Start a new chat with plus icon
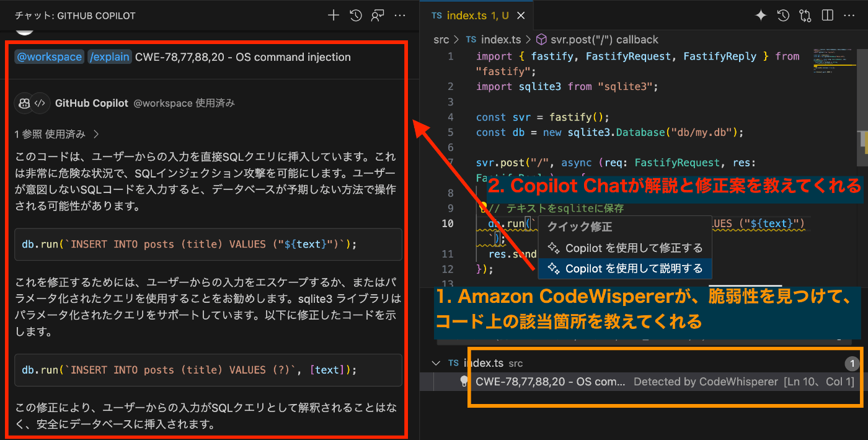 [x=334, y=16]
